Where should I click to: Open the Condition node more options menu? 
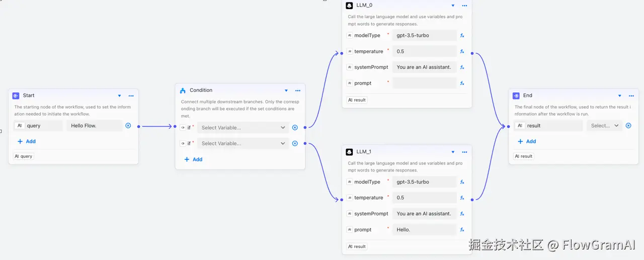pos(298,91)
